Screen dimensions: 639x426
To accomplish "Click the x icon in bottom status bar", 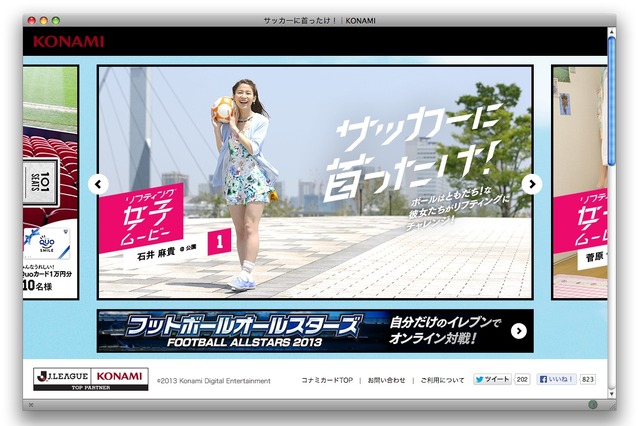I will (31, 405).
